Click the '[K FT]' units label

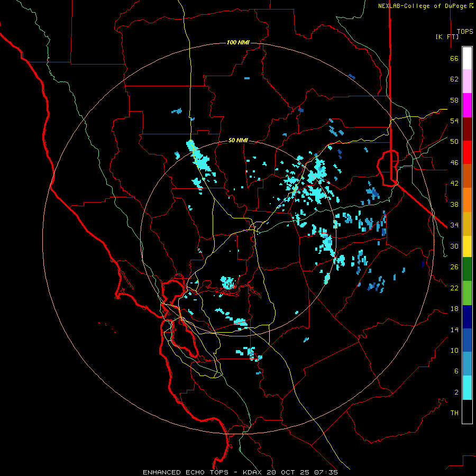[447, 36]
